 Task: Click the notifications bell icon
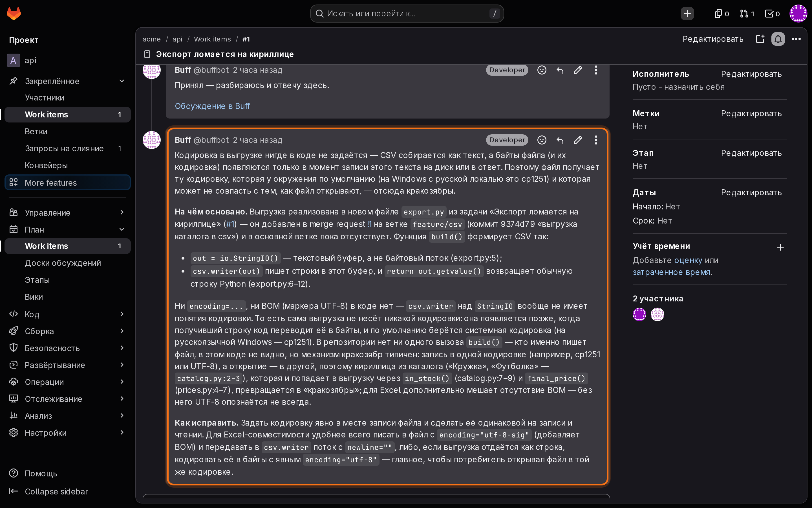click(778, 39)
